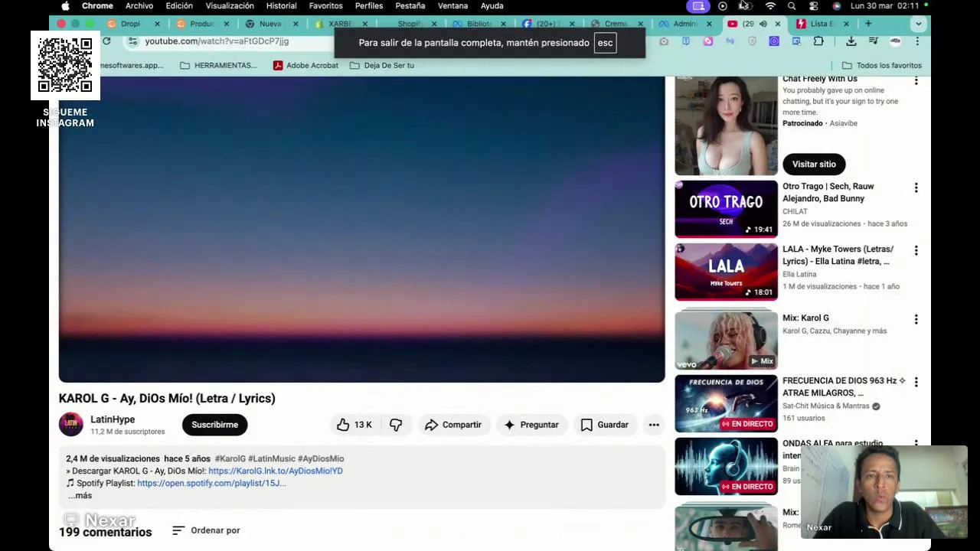Open the Ordenar por comments sort menu

coord(207,530)
